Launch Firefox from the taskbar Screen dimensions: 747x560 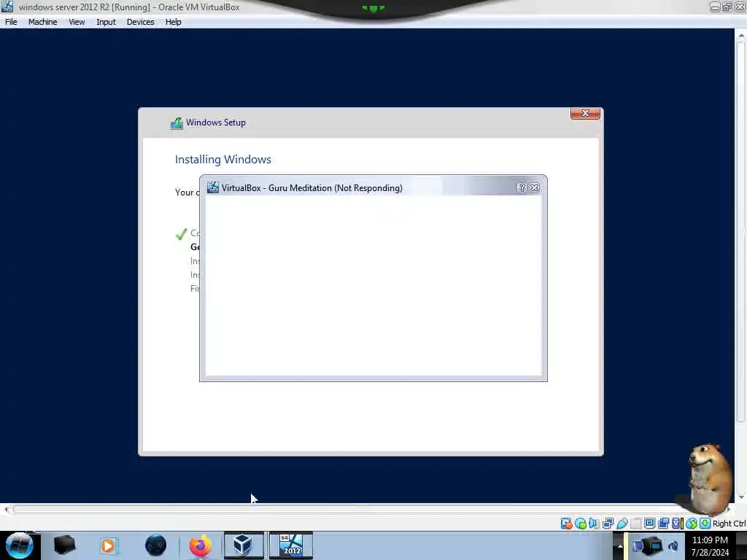201,545
